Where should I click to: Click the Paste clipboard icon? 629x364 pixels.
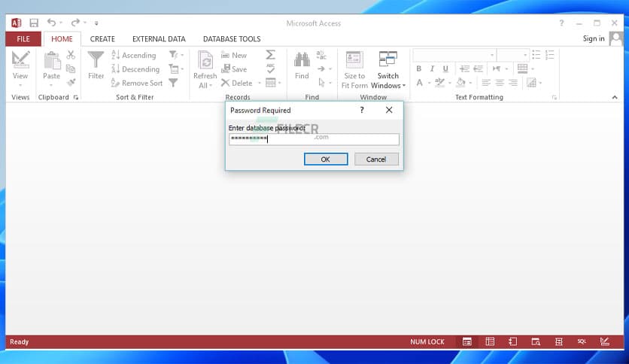(x=52, y=60)
